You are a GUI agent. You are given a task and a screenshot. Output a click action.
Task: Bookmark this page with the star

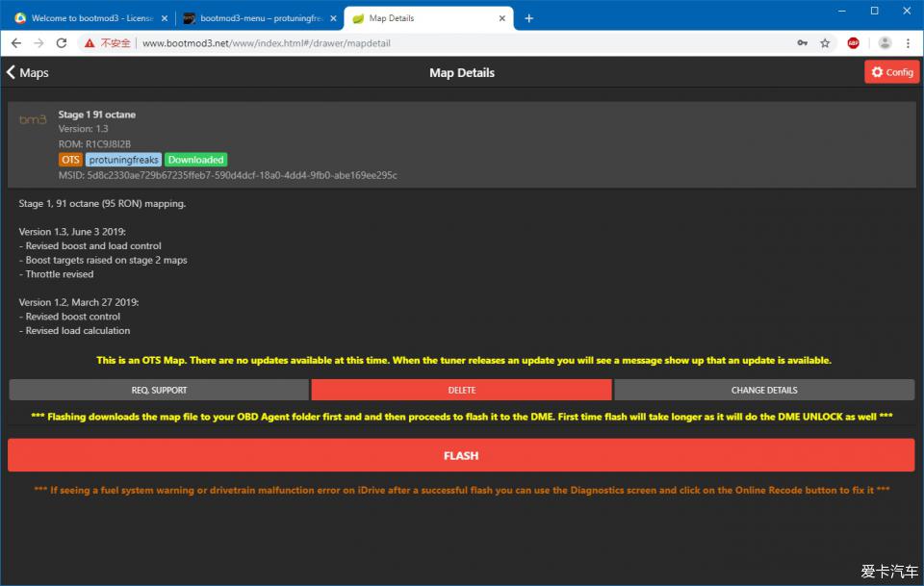825,43
